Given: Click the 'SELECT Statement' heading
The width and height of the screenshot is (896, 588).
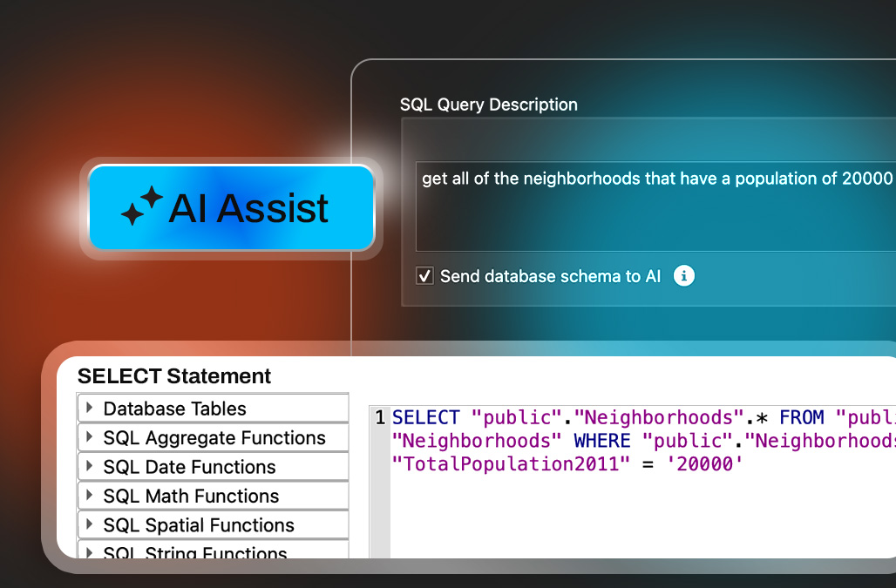Looking at the screenshot, I should tap(174, 376).
